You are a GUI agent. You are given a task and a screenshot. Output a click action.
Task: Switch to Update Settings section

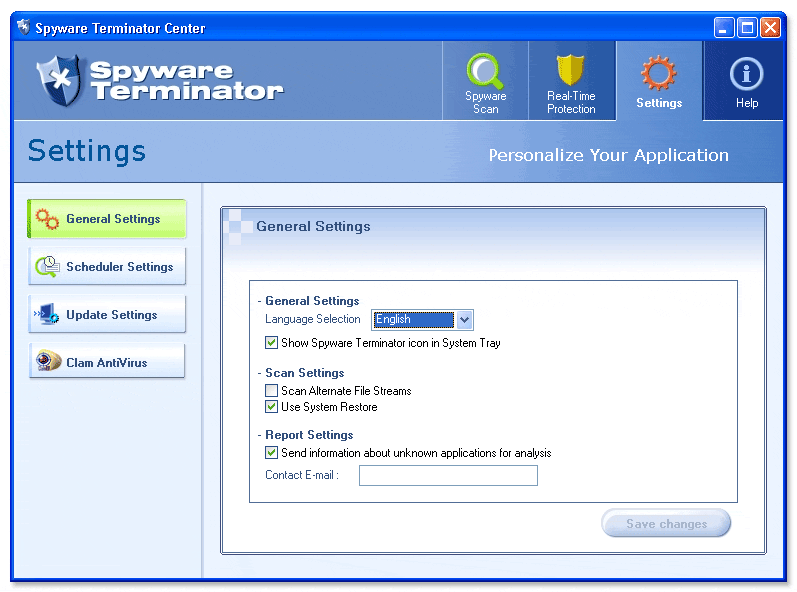coord(111,315)
